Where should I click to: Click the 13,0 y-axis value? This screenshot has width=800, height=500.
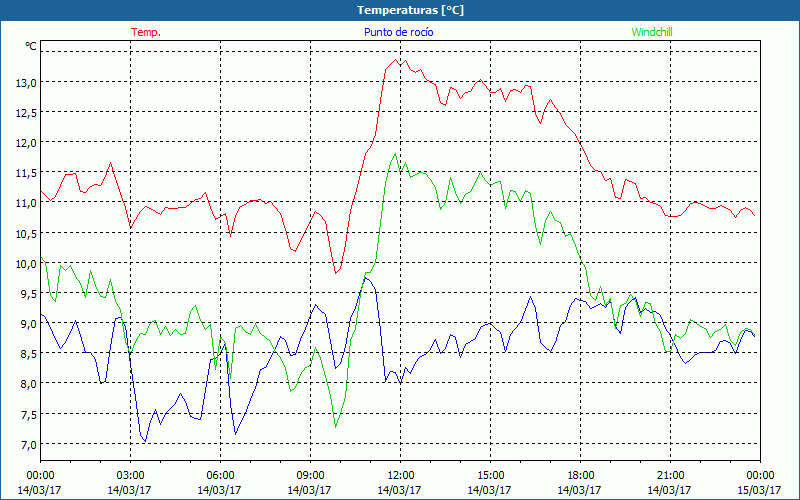click(26, 83)
